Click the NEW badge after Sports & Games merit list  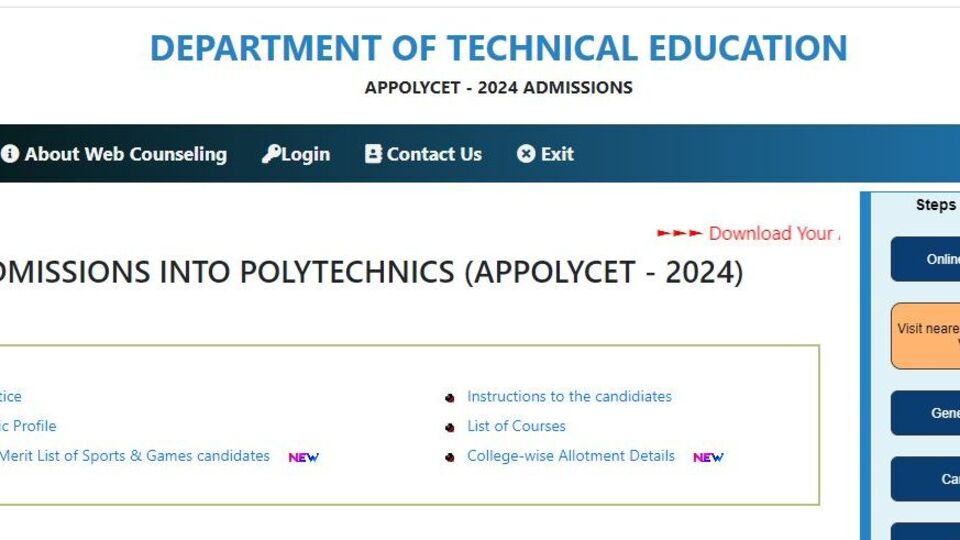304,457
